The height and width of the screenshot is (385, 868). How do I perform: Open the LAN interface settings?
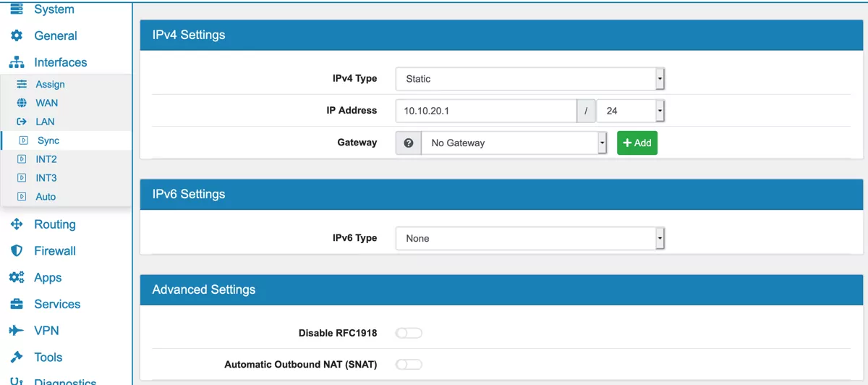[46, 122]
